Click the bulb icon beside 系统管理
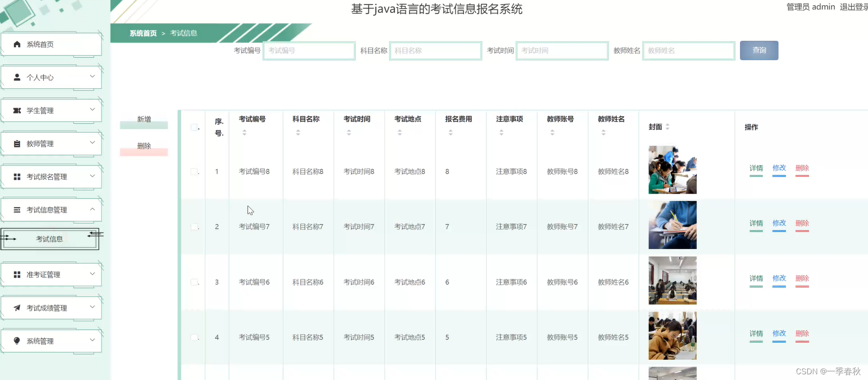 pos(17,341)
